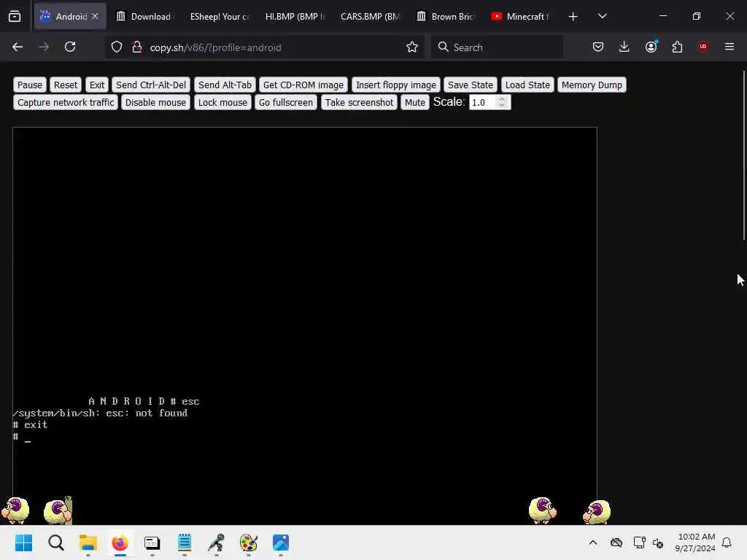Screen dimensions: 747x560
Task: Click the Firefox taskbar icon
Action: (x=120, y=542)
